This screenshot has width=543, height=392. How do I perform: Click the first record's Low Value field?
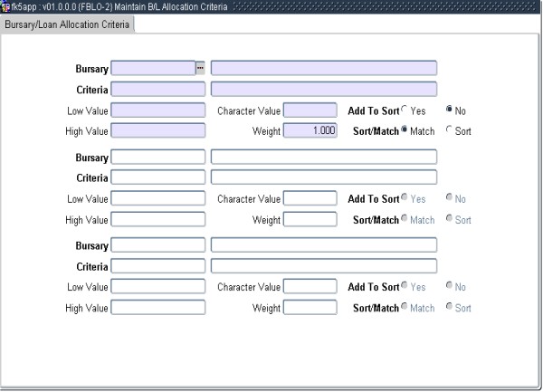157,110
